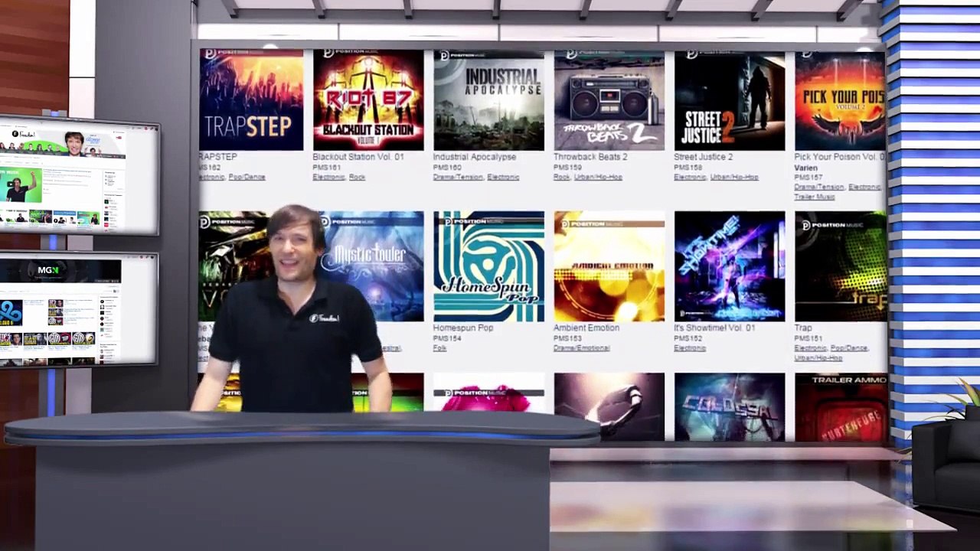Click the Throwback Beats 2 title text

click(x=590, y=157)
